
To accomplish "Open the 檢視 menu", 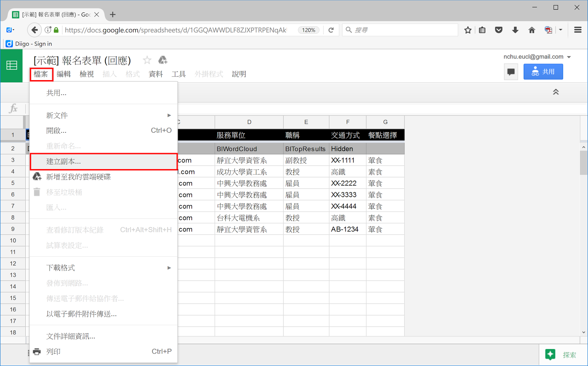I will coord(87,74).
